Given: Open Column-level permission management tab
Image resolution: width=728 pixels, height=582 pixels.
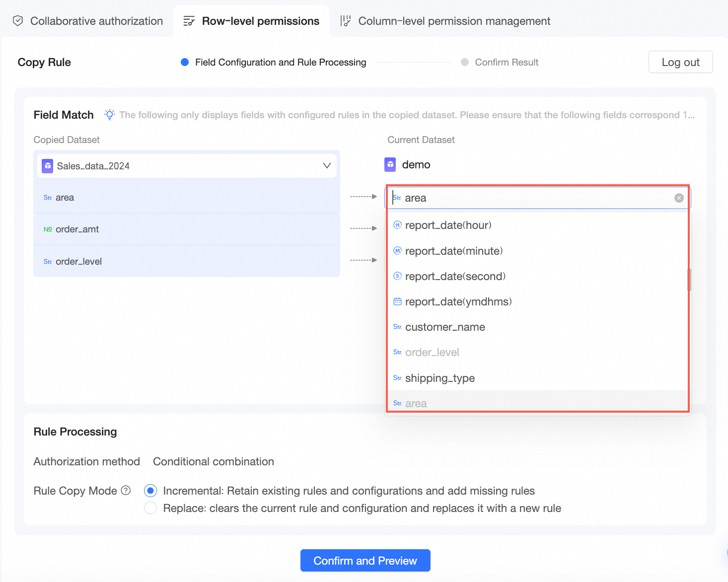Looking at the screenshot, I should pyautogui.click(x=454, y=21).
